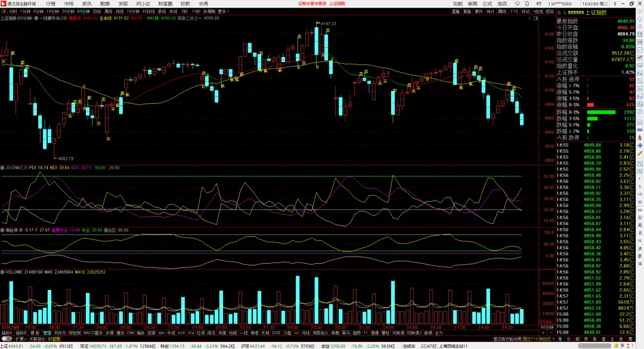Open the 关联报价 link
This screenshot has width=644, height=349.
(x=36, y=339)
